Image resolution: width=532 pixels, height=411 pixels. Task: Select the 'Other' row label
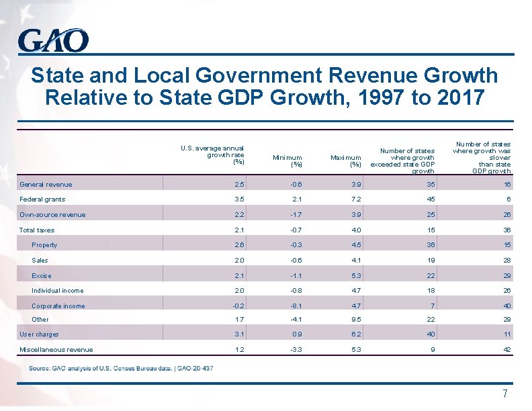click(x=40, y=320)
